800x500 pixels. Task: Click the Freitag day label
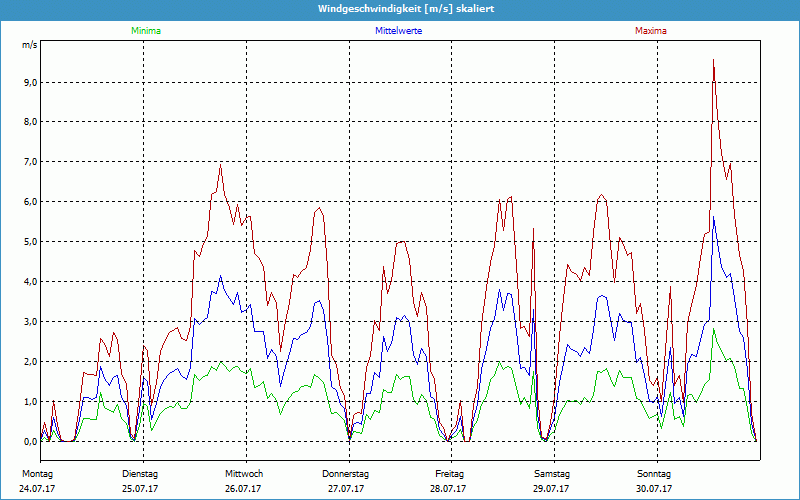[x=449, y=474]
